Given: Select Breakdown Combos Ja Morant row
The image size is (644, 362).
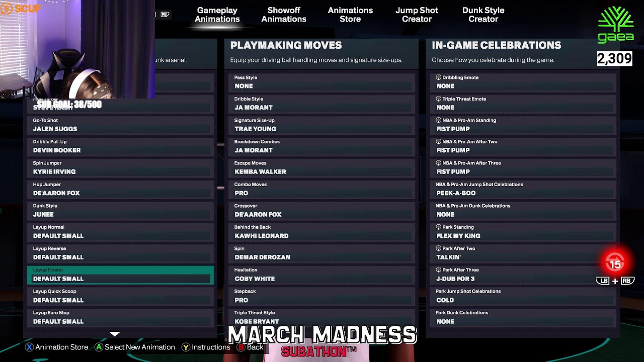Looking at the screenshot, I should [x=322, y=147].
